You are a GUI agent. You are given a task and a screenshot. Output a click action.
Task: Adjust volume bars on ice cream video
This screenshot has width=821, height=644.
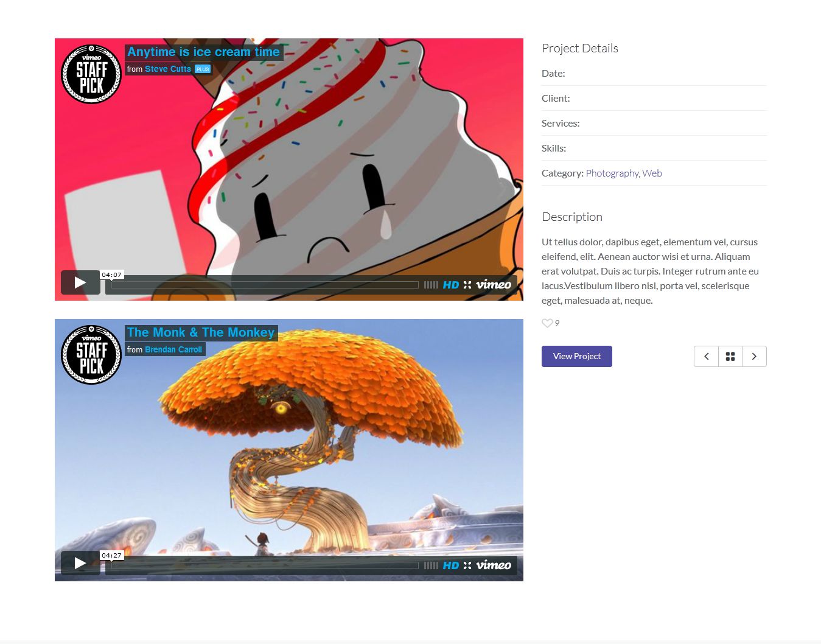tap(431, 285)
